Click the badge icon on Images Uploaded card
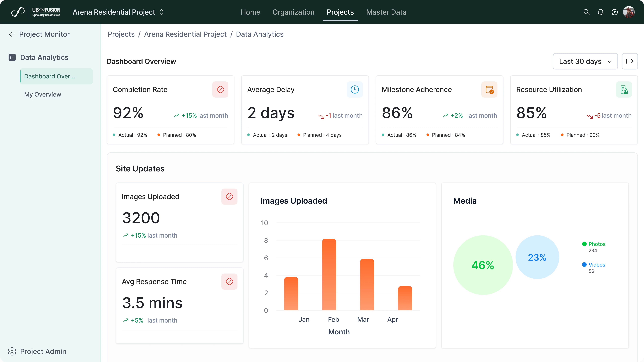The width and height of the screenshot is (644, 362). [x=229, y=196]
